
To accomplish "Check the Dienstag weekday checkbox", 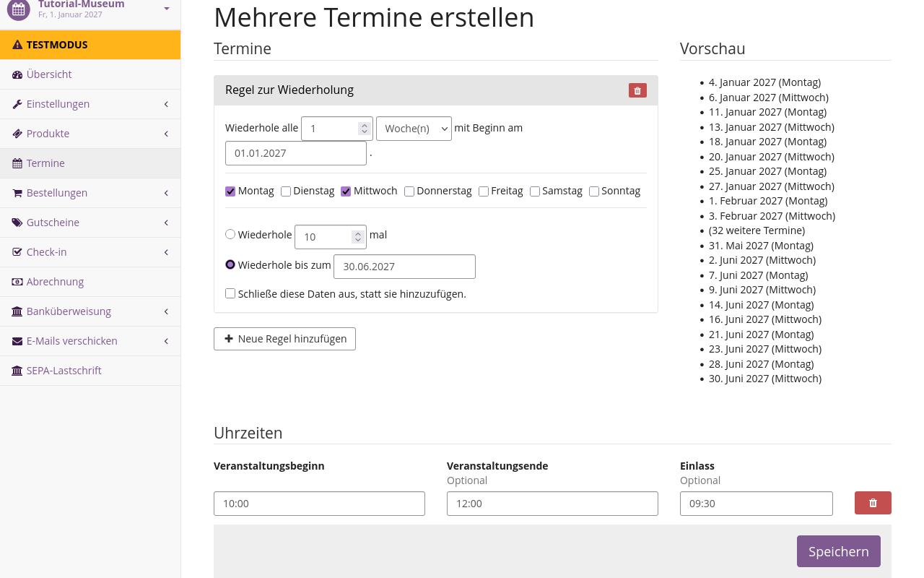I will (x=286, y=191).
